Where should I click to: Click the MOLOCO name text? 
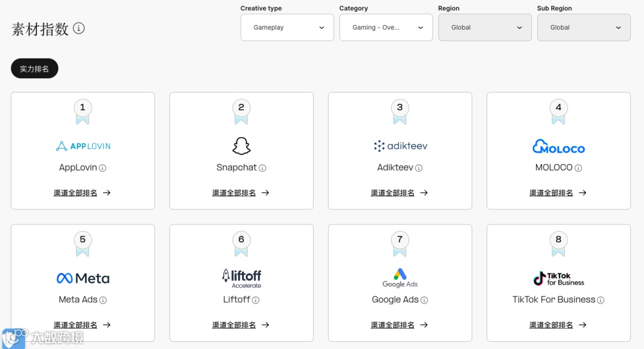(x=553, y=168)
